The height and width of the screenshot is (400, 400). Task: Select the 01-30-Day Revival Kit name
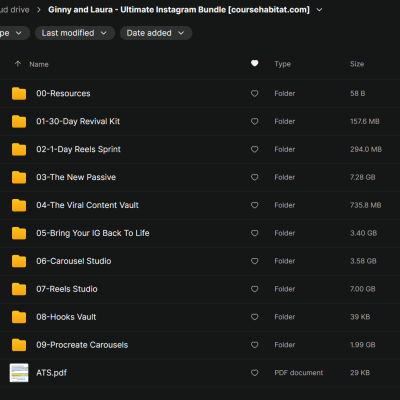[x=78, y=122]
